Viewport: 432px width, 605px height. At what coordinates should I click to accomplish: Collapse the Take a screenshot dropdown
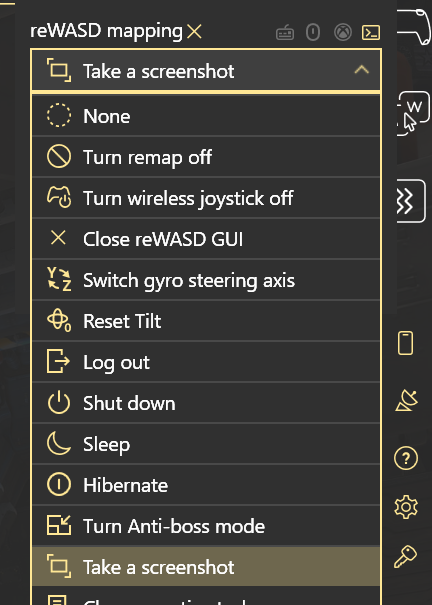[206, 71]
